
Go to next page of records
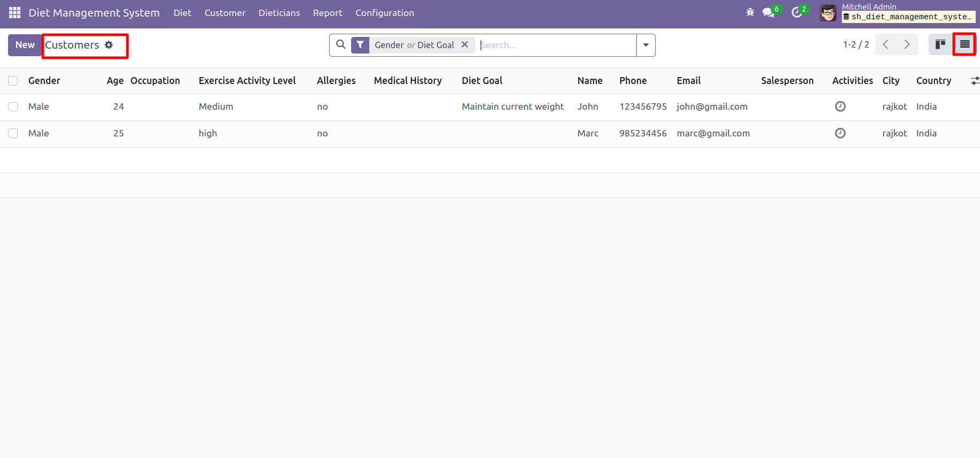pos(907,44)
